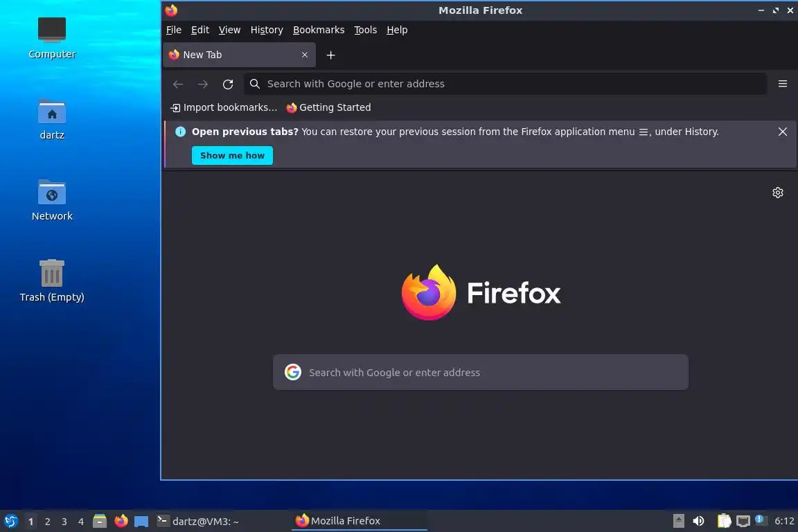Click the Show me how button
This screenshot has height=532, width=798.
tap(232, 156)
